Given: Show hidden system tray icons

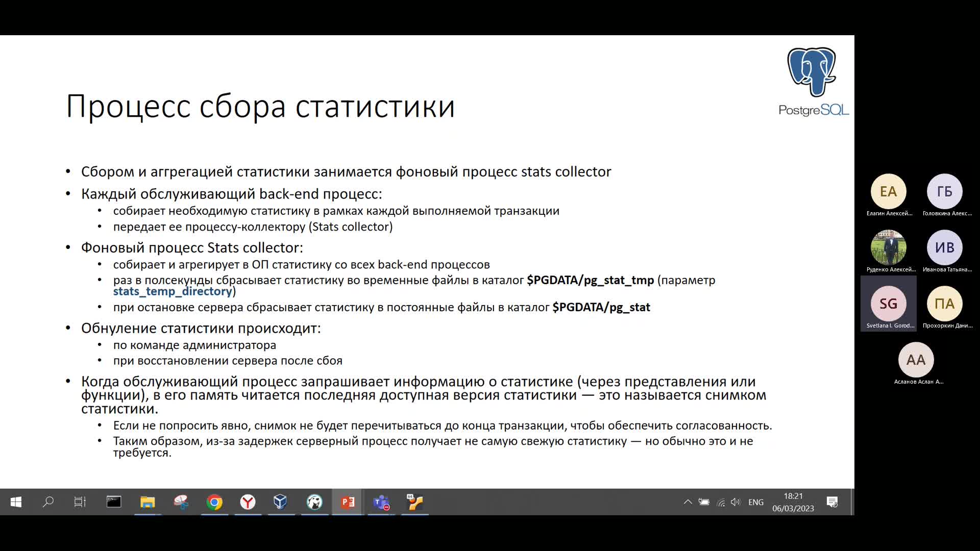Looking at the screenshot, I should (688, 502).
